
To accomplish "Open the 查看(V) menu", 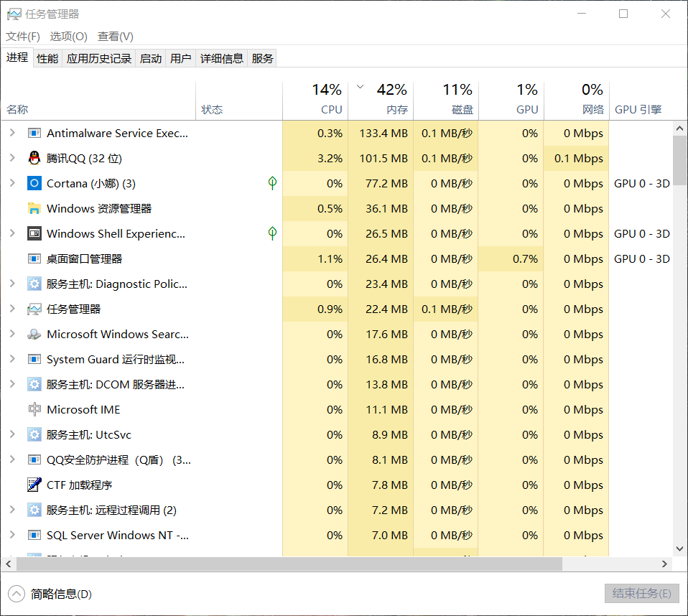I will pos(116,37).
